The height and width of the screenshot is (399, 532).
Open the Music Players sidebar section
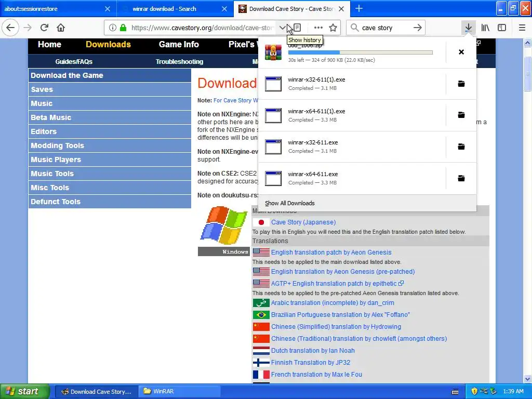(110, 159)
